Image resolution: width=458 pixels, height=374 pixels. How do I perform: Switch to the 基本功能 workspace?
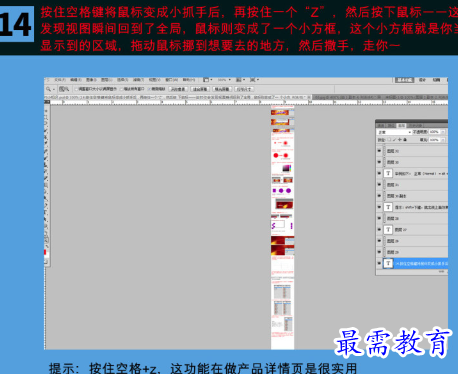coord(404,80)
